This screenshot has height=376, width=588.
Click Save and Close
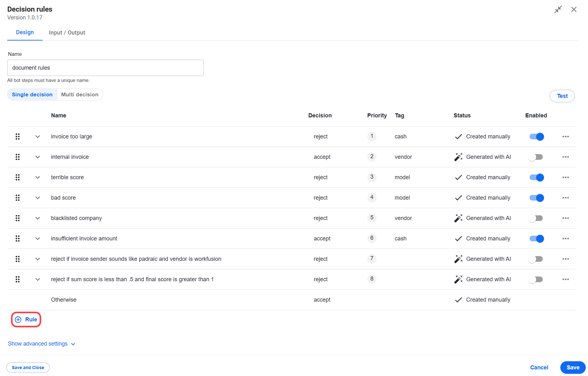point(28,368)
